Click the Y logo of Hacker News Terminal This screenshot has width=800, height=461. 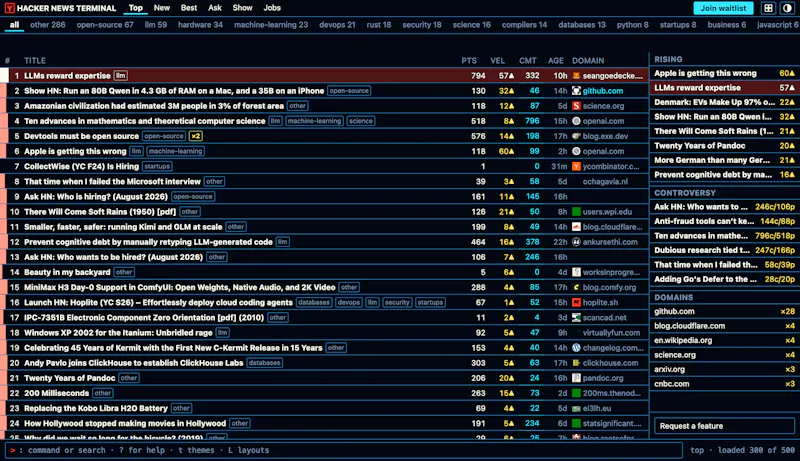click(x=9, y=8)
